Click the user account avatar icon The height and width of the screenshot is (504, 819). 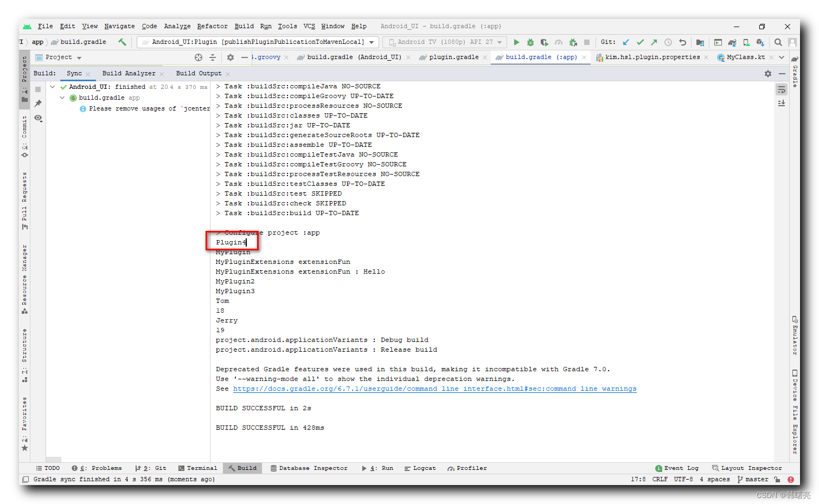point(792,42)
